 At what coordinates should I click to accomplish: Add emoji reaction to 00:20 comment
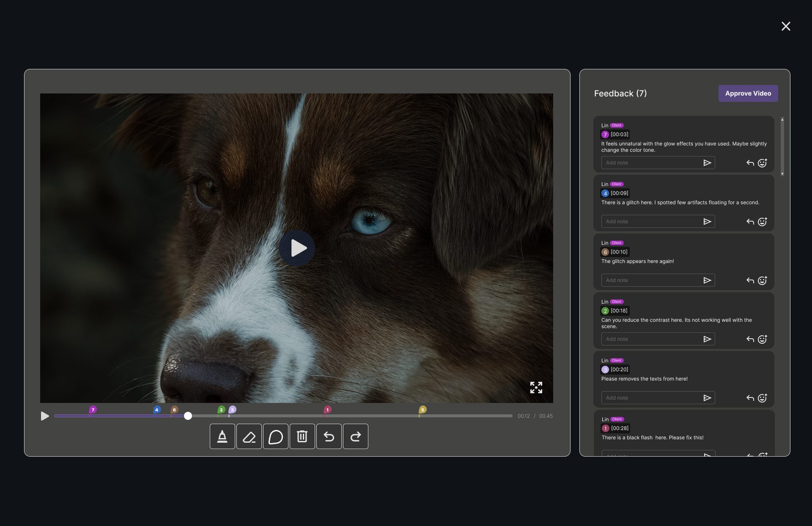coord(762,398)
